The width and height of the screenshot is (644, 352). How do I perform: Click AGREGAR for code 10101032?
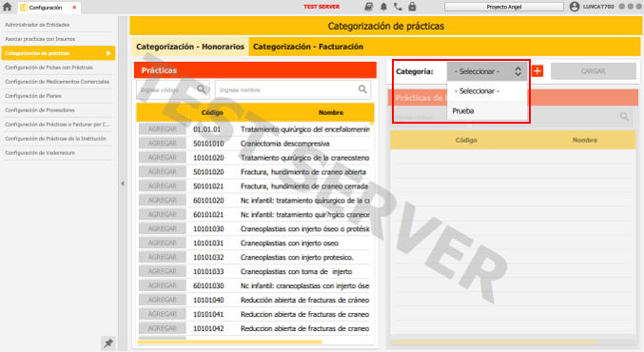163,257
